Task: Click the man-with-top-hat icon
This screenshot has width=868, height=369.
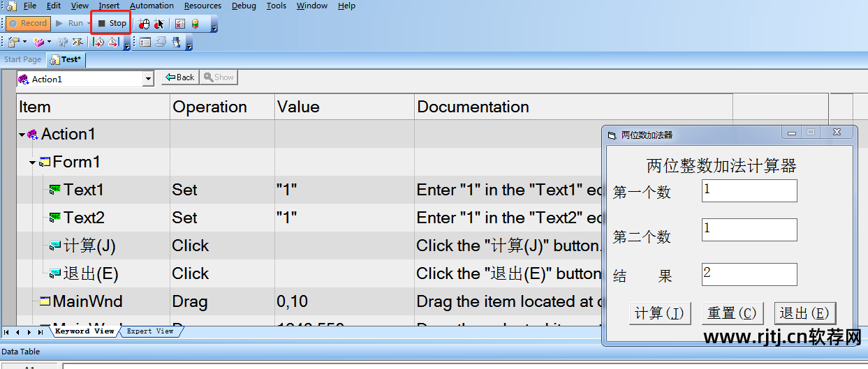Action: tap(176, 43)
